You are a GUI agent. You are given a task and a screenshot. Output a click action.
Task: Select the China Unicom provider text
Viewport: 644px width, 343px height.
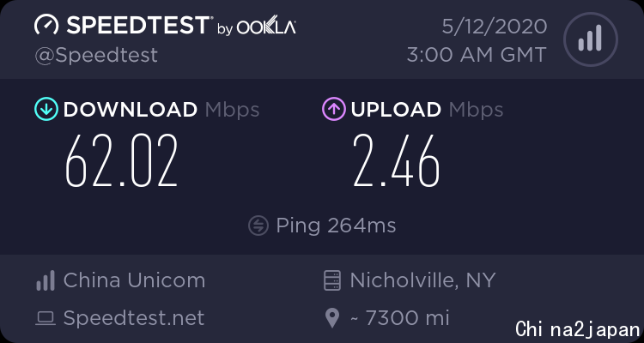tap(134, 280)
